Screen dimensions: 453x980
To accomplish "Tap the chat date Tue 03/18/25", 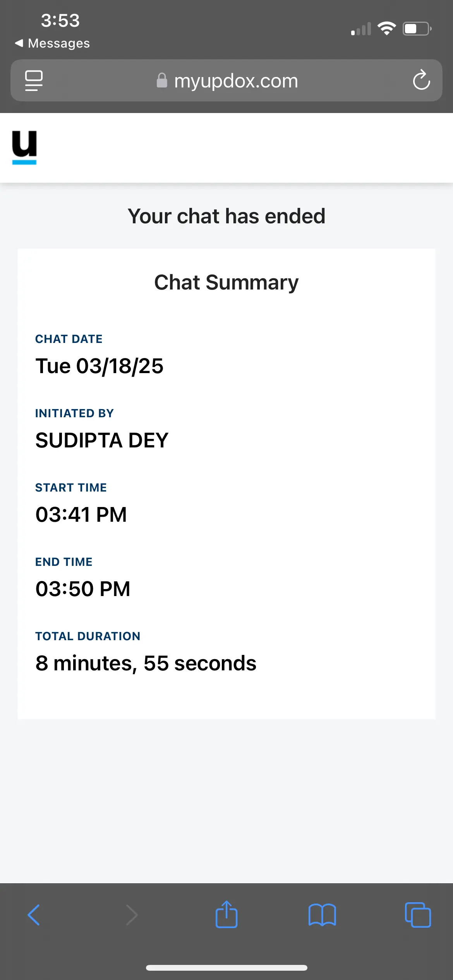I will (100, 366).
